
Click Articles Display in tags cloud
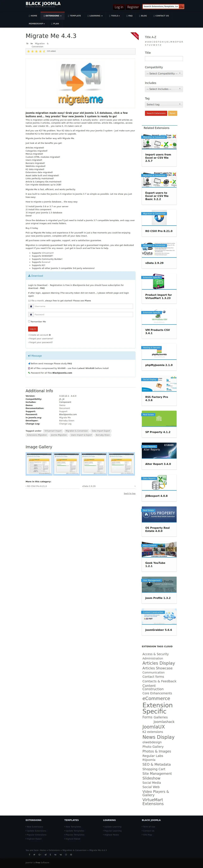coord(158,663)
